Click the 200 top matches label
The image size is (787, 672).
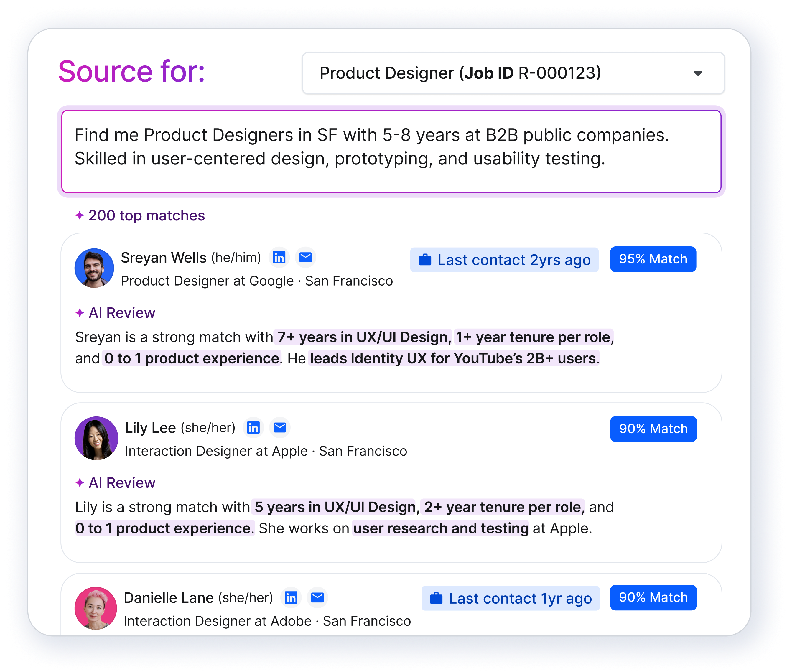(146, 215)
